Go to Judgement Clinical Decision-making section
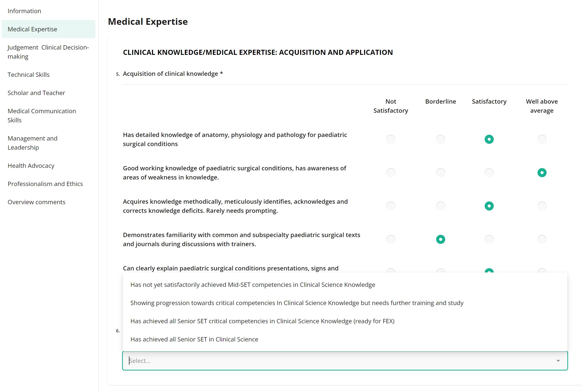Image resolution: width=582 pixels, height=392 pixels. (x=48, y=52)
